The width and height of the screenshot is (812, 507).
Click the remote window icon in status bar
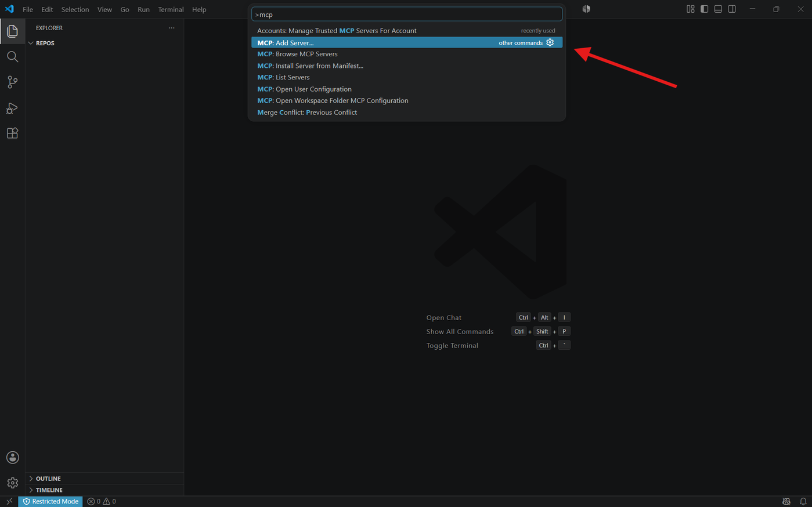(x=9, y=501)
